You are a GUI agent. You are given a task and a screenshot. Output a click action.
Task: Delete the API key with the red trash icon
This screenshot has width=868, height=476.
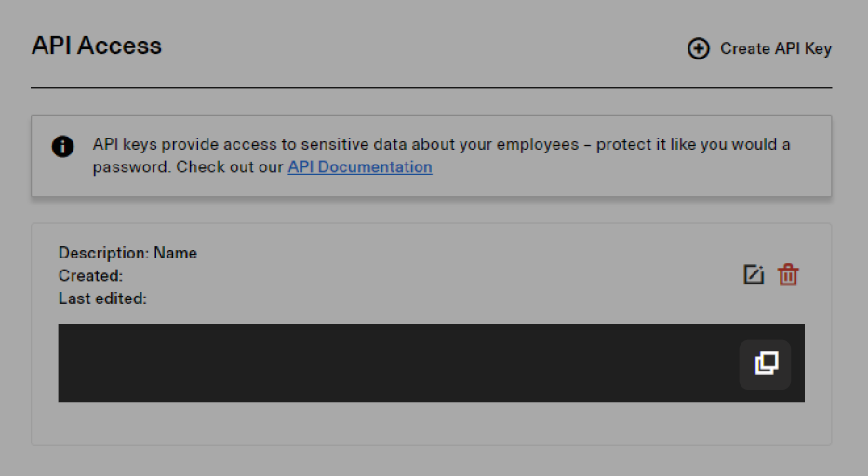click(788, 274)
